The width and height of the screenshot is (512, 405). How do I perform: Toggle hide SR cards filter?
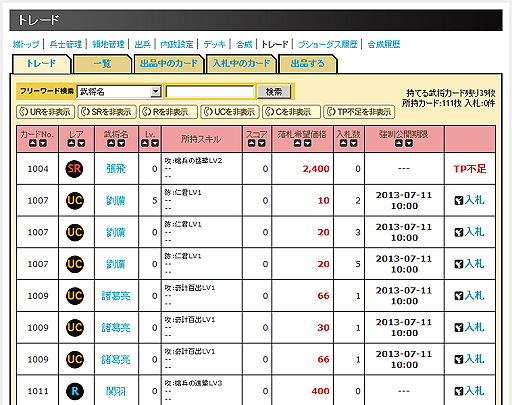[x=107, y=112]
